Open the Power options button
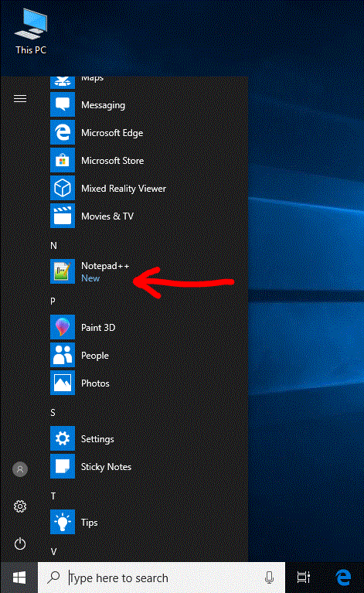 click(20, 544)
